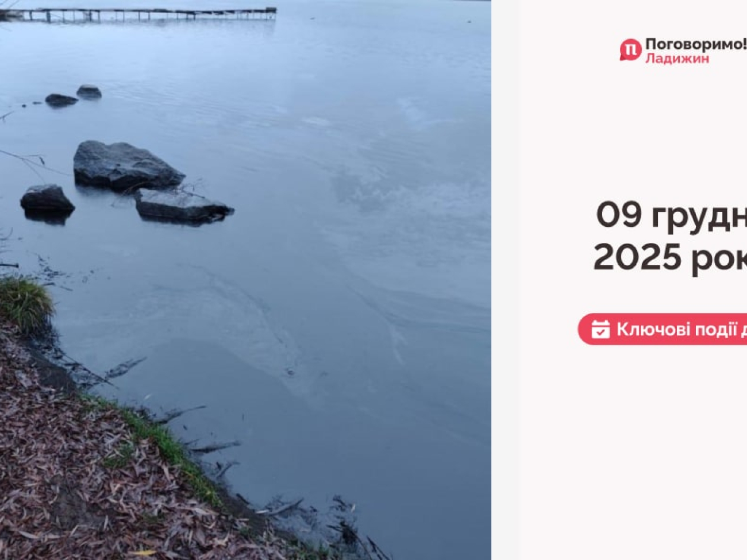Click the Ключові події red button
747x560 pixels.
(x=663, y=329)
